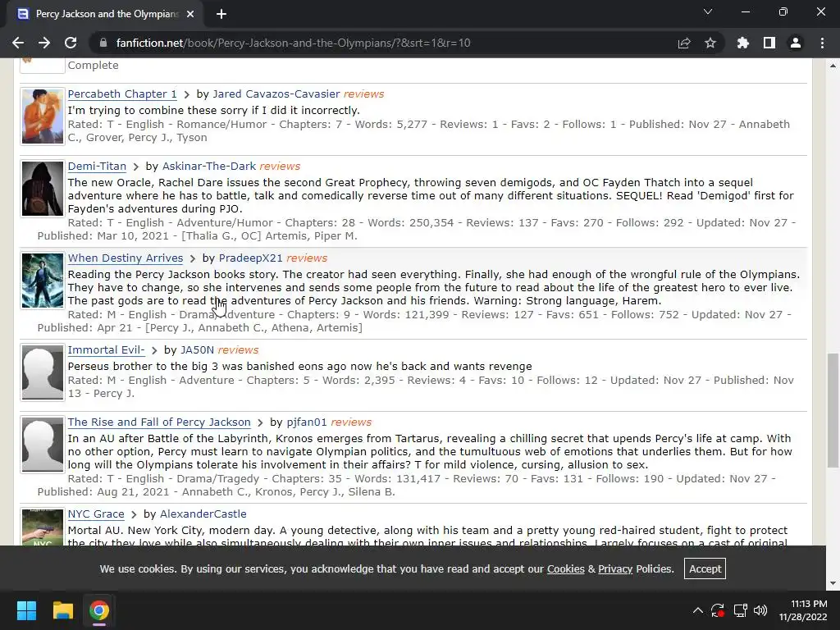This screenshot has width=840, height=630.
Task: Jump to latest chapter of Demi-Titan
Action: coord(136,167)
